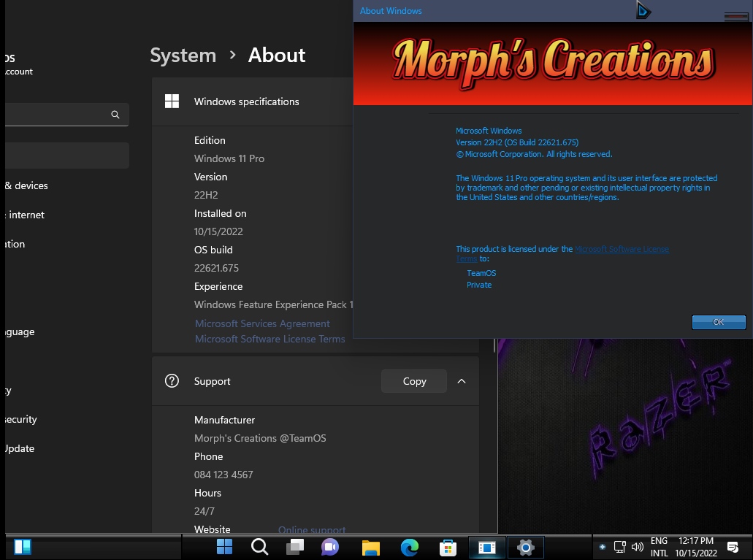Viewport: 753px width, 560px height.
Task: Click the System breadcrumb link
Action: pos(183,55)
